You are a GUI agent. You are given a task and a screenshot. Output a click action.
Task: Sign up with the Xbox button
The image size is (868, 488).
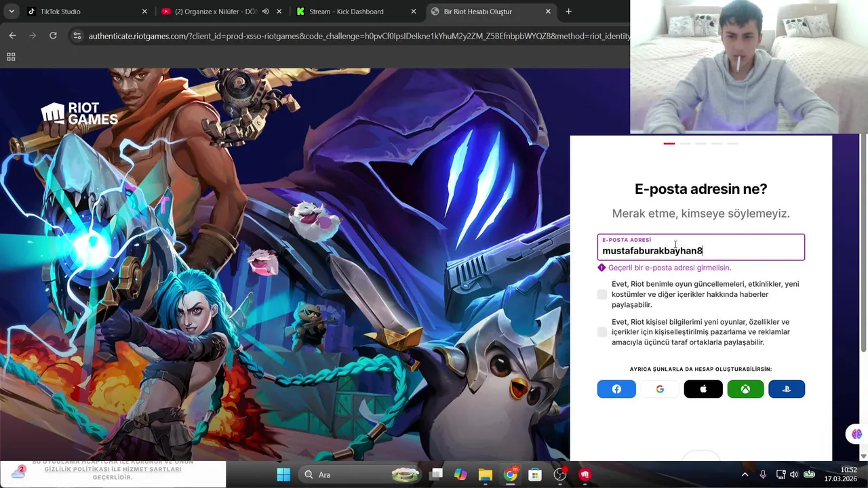pos(745,389)
